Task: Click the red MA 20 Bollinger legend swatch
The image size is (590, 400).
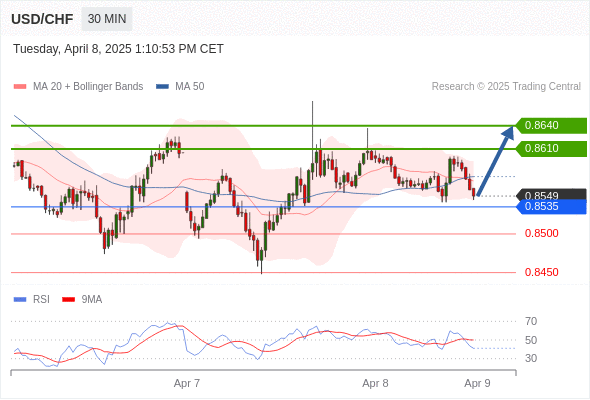Action: (20, 87)
